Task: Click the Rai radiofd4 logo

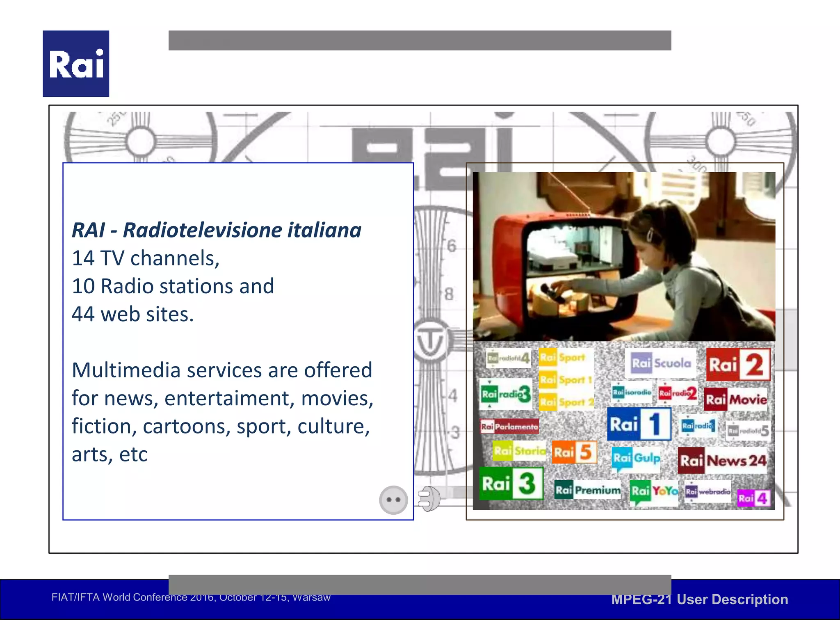Action: coord(508,358)
